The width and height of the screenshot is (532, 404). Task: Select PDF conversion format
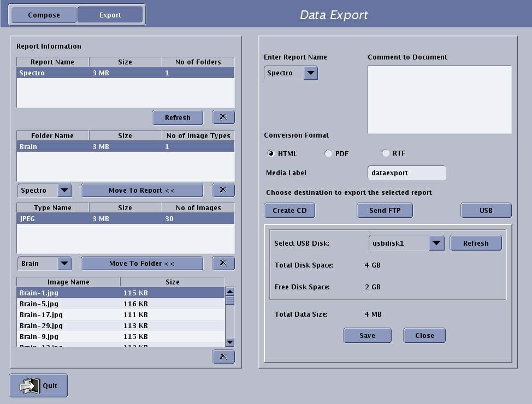click(328, 154)
